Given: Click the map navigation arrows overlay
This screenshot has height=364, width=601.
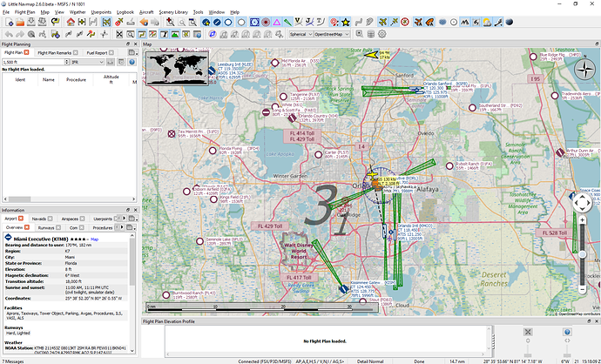Looking at the screenshot, I should coord(582,203).
